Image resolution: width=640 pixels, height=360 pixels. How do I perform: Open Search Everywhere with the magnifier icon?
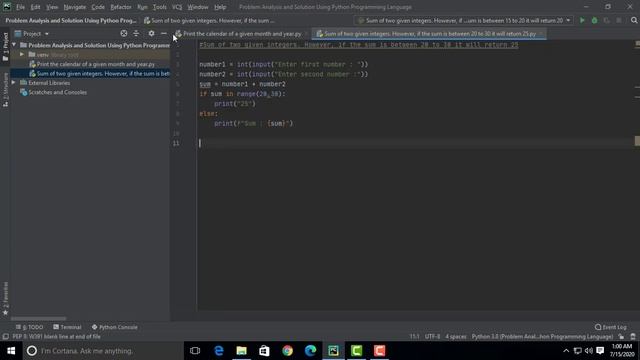[634, 20]
